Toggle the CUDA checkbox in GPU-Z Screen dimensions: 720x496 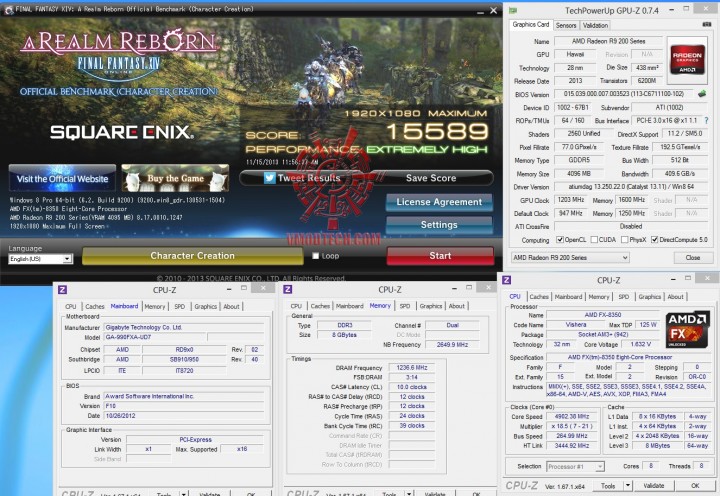[594, 240]
